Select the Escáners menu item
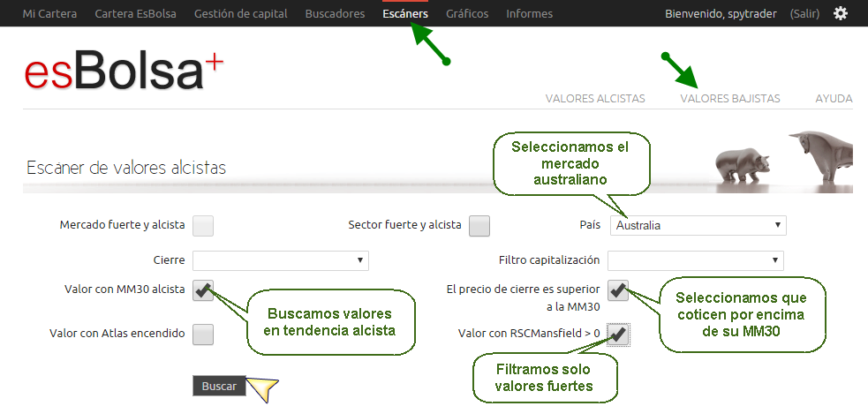The width and height of the screenshot is (868, 406). point(405,14)
